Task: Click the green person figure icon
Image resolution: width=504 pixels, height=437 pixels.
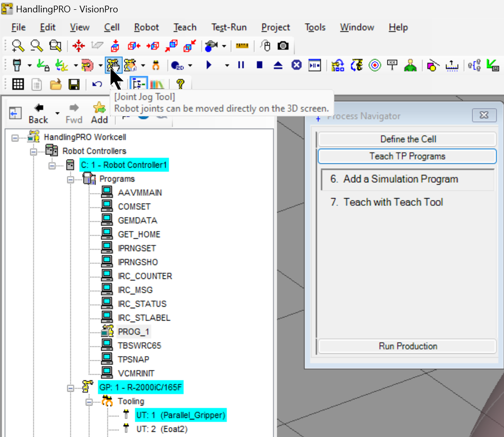Action: click(x=410, y=65)
